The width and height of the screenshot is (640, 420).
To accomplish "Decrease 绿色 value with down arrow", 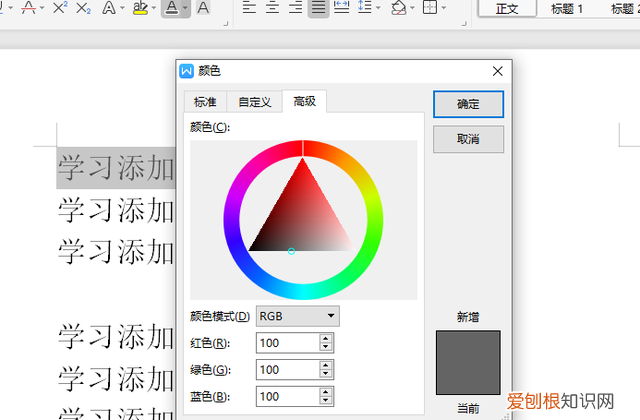I will [325, 374].
